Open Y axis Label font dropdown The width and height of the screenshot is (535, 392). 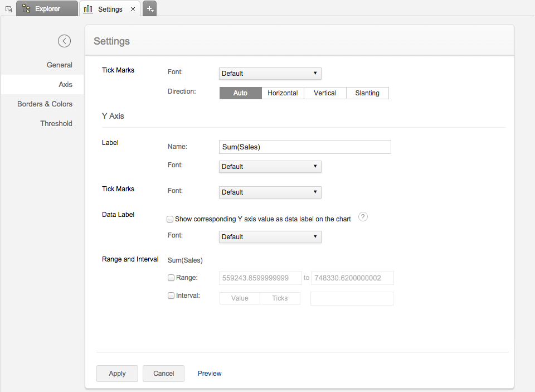270,167
